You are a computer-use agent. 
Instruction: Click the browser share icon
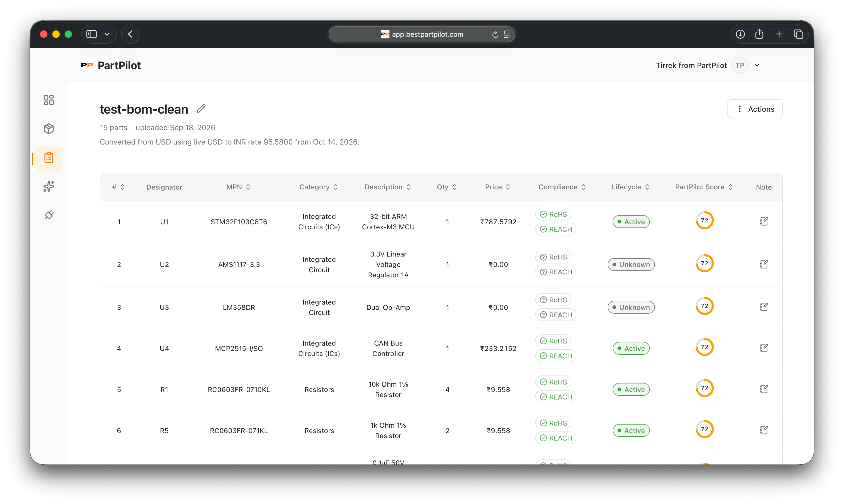pos(759,34)
